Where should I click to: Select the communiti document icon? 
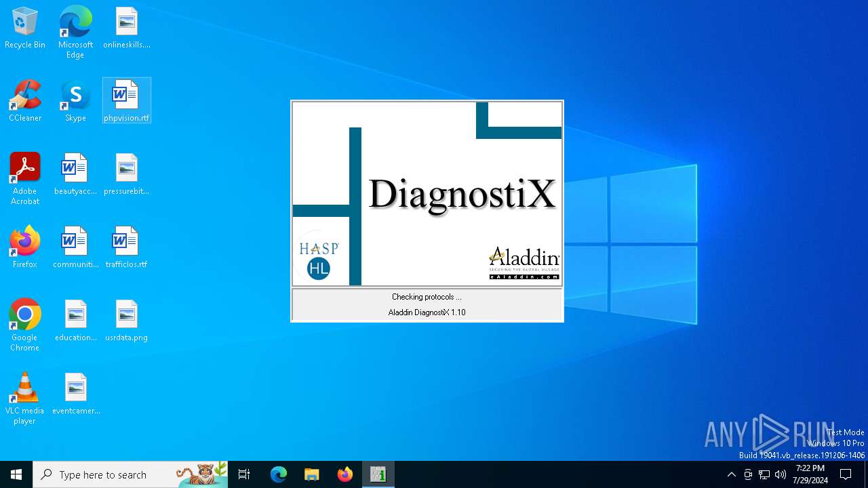tap(75, 248)
